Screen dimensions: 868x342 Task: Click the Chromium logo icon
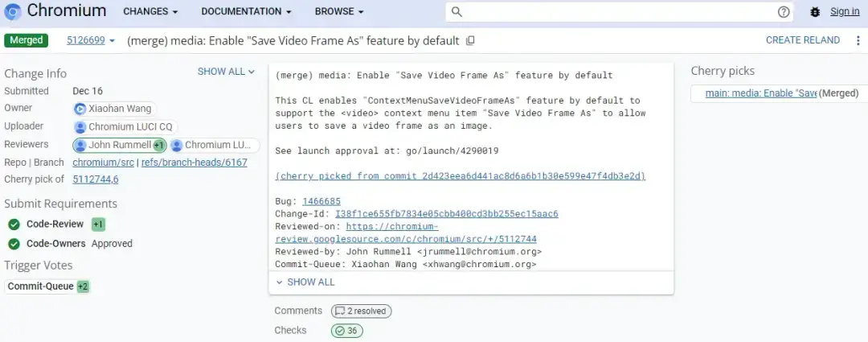tap(12, 11)
